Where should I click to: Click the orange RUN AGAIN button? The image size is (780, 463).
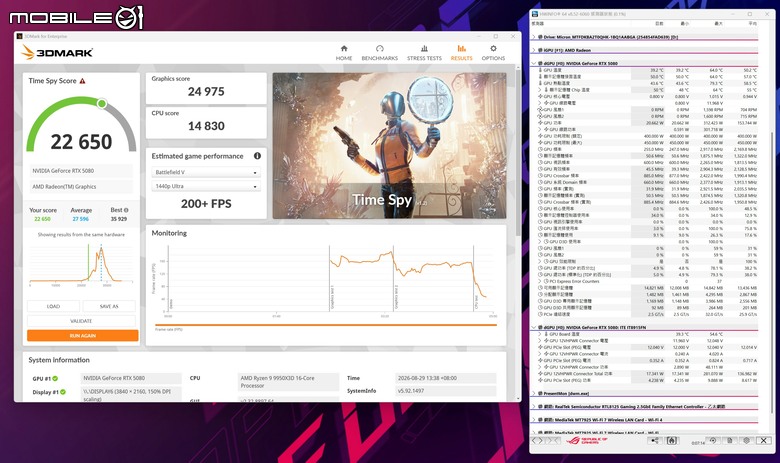tap(83, 336)
